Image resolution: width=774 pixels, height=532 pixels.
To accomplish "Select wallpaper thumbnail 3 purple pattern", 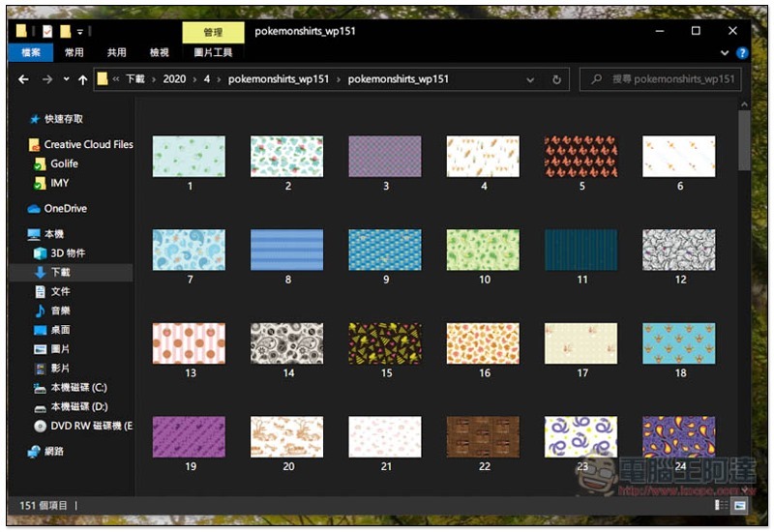I will [385, 157].
